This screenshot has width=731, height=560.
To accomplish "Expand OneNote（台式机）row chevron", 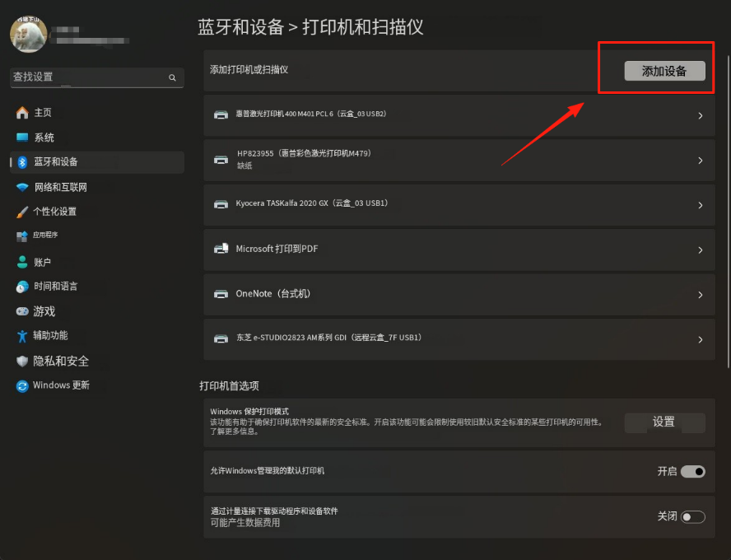I will coord(701,295).
